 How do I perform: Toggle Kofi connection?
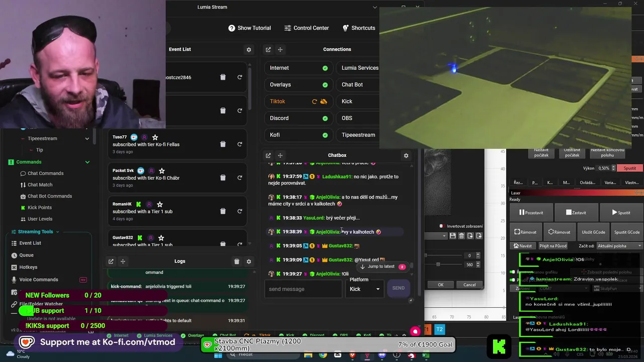[325, 135]
